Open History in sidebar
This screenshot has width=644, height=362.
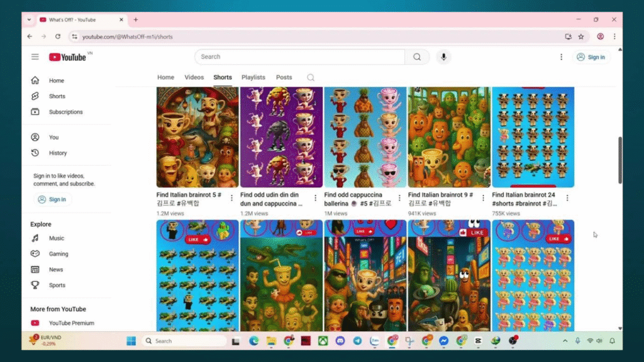(x=58, y=153)
